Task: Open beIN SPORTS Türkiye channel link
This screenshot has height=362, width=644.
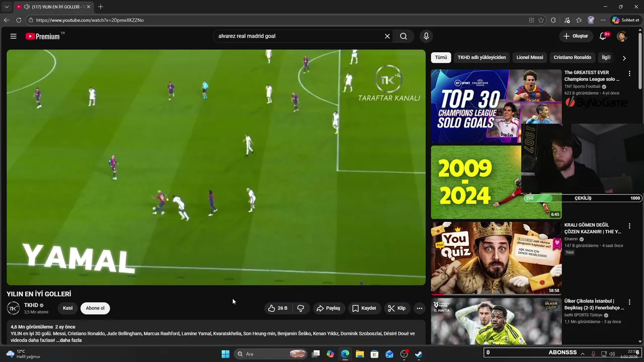Action: pyautogui.click(x=584, y=315)
